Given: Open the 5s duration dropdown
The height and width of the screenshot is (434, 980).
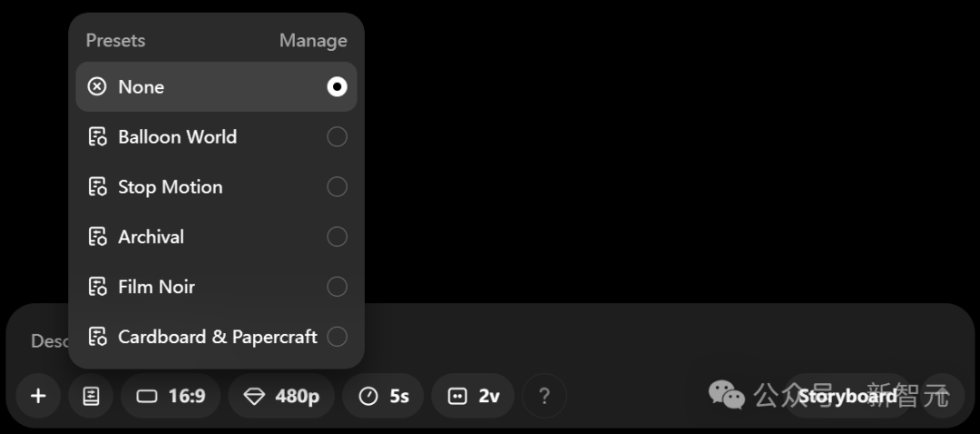Looking at the screenshot, I should [383, 396].
